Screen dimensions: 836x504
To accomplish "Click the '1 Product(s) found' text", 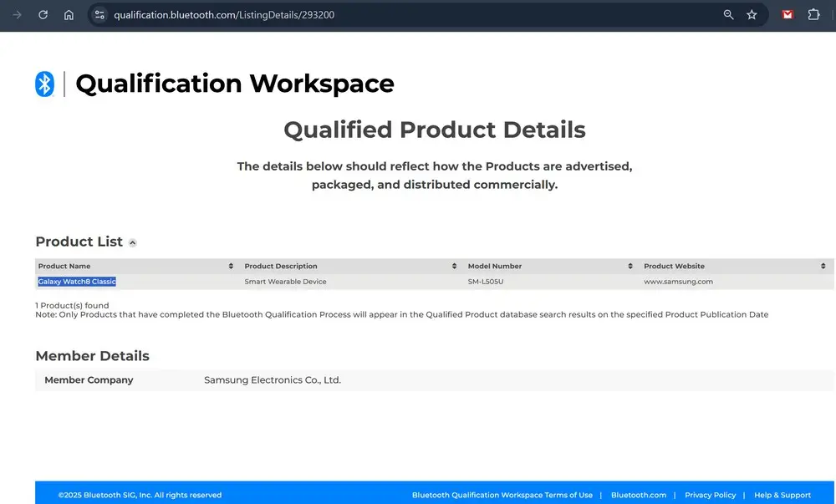I will point(72,305).
